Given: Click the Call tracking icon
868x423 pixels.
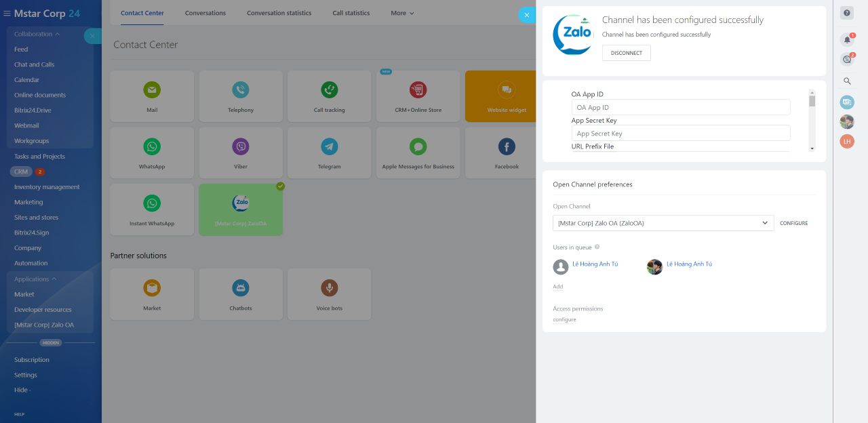Looking at the screenshot, I should point(330,89).
